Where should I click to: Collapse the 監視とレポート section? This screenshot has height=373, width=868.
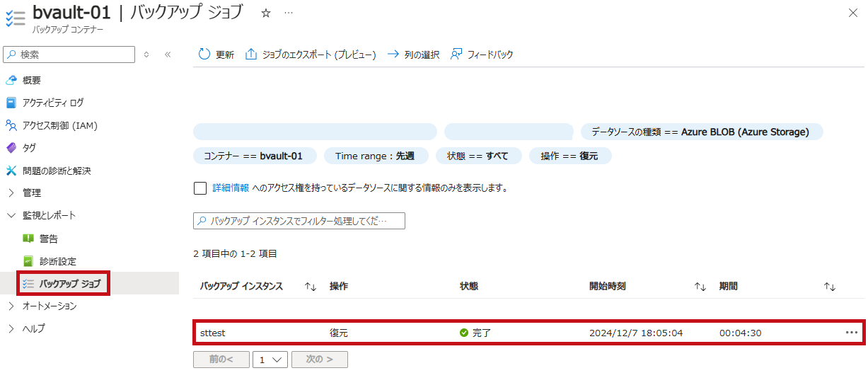[11, 215]
